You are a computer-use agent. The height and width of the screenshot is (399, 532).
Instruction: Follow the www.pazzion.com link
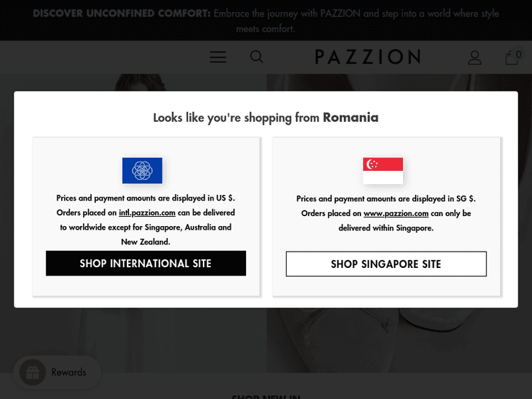coord(396,213)
